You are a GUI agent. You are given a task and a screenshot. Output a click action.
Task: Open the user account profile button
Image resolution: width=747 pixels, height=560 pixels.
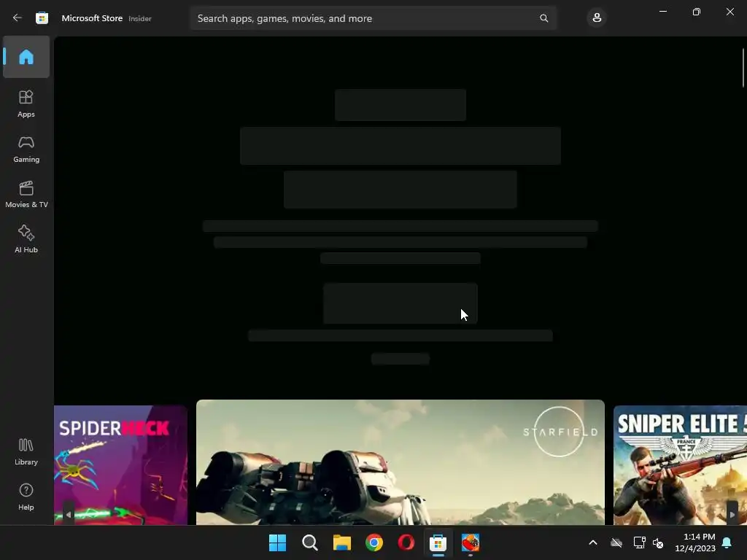597,18
